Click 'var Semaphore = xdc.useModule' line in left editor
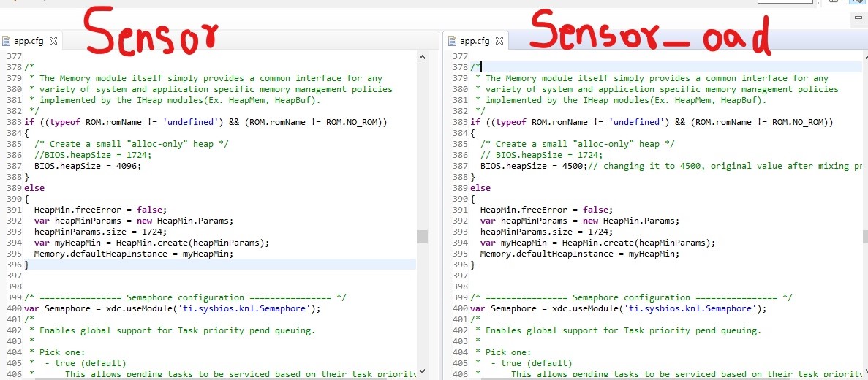This screenshot has height=380, width=868. click(x=173, y=308)
